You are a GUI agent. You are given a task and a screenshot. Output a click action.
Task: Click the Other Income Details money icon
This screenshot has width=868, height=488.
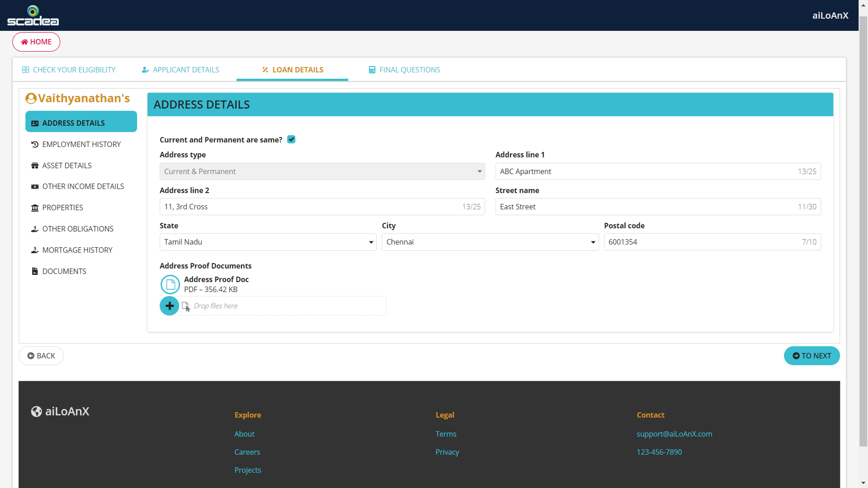35,187
